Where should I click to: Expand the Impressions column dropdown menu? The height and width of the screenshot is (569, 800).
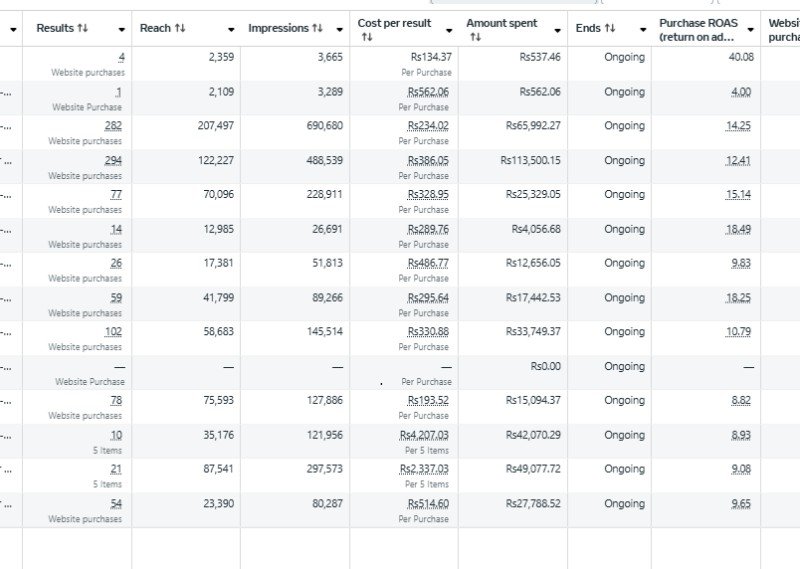click(339, 30)
